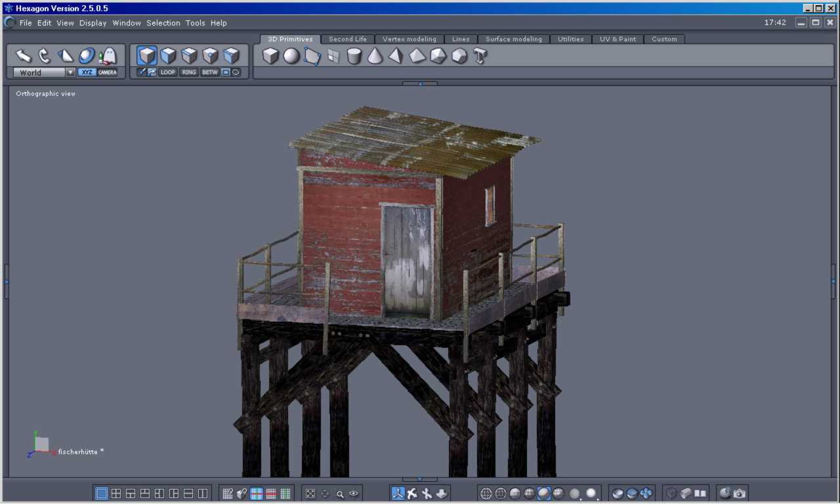Expand the bottom panel arrow handle
Screen dimensions: 840x504
tap(419, 480)
